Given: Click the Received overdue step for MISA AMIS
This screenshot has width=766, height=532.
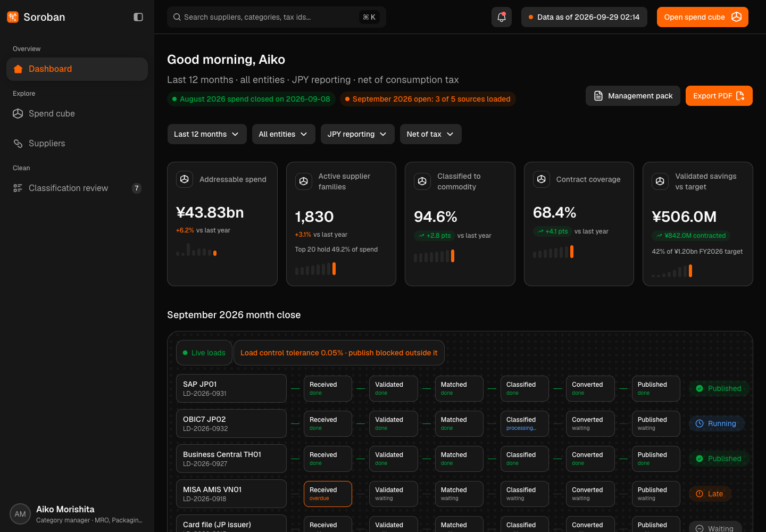Looking at the screenshot, I should click(x=328, y=494).
